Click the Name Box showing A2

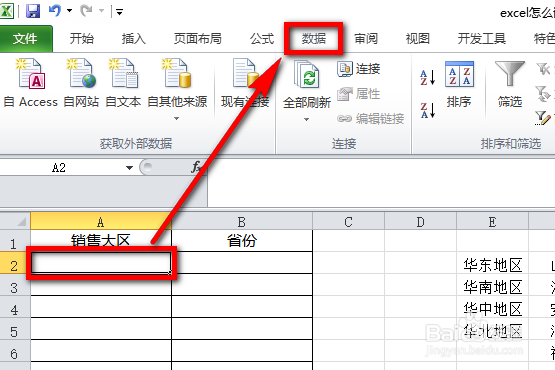coord(59,167)
